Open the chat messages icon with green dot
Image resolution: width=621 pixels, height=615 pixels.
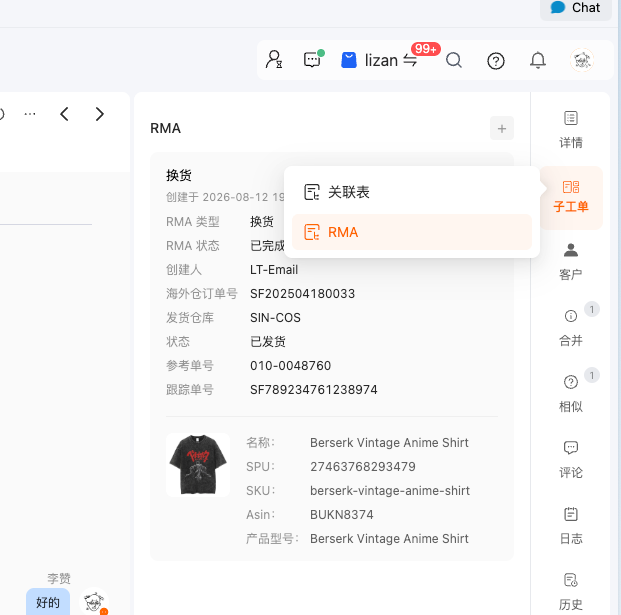point(313,59)
